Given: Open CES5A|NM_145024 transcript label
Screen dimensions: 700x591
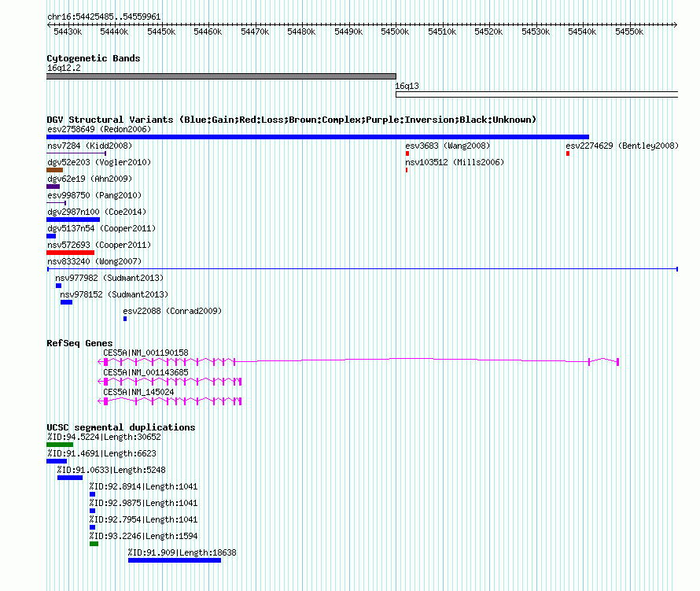Looking at the screenshot, I should tap(139, 392).
